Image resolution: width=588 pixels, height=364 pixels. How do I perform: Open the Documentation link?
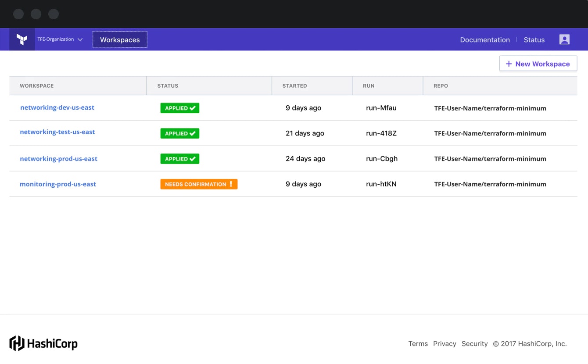coord(485,40)
